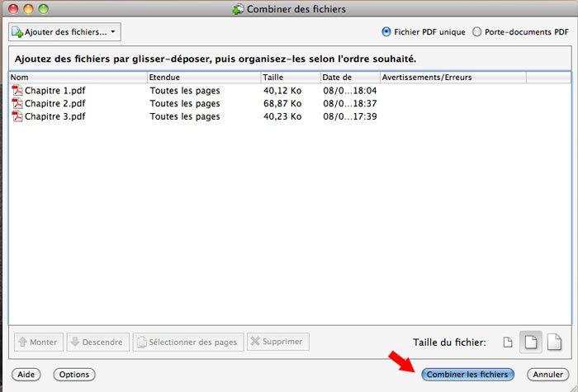Click the Annuler button

click(547, 375)
